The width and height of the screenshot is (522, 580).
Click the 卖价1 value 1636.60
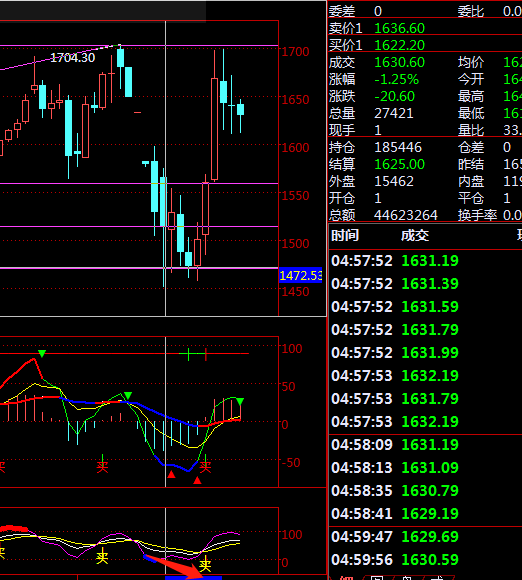(x=400, y=28)
